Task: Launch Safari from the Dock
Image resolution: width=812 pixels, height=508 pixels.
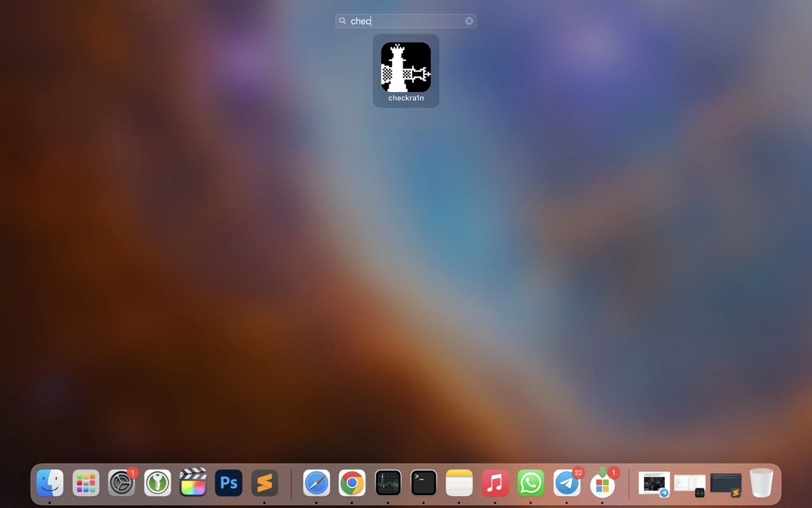Action: click(x=316, y=483)
